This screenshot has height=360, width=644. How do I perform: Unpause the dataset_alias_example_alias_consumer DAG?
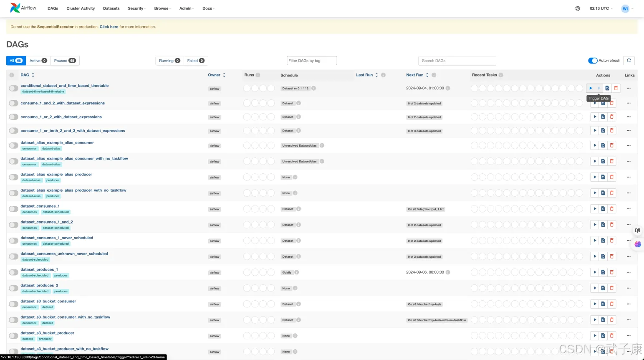pos(14,145)
